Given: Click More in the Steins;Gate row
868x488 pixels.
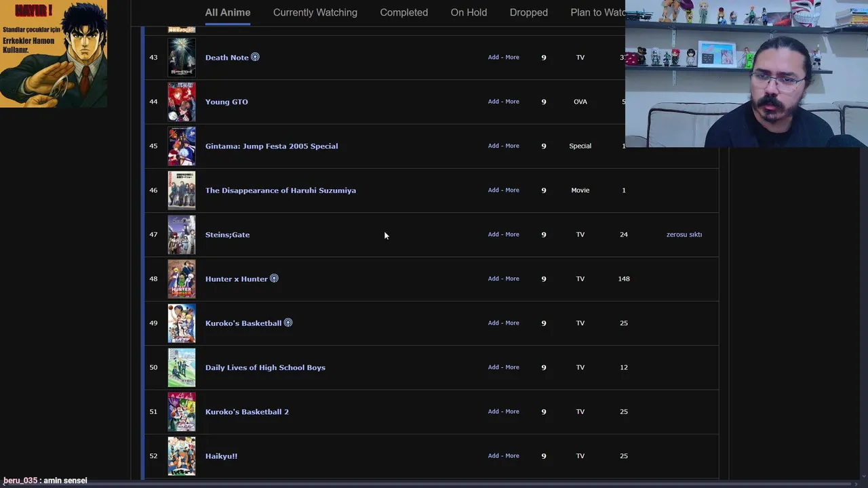Looking at the screenshot, I should 513,235.
